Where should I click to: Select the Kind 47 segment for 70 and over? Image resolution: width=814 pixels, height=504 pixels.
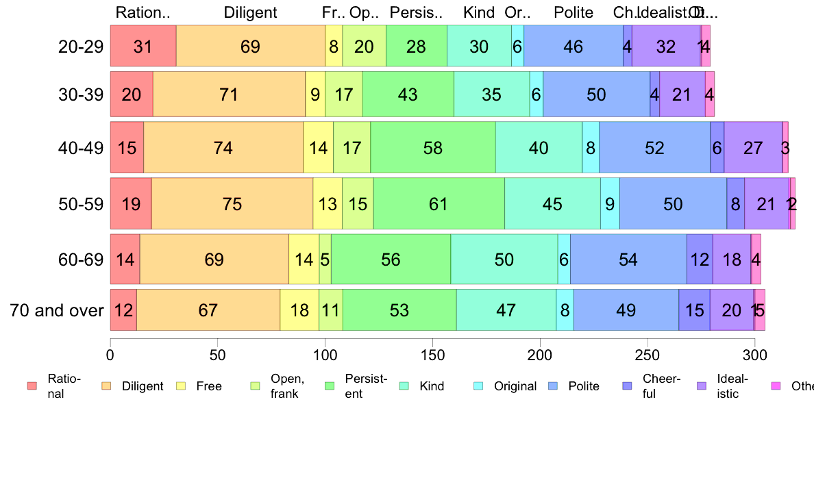[x=506, y=310]
